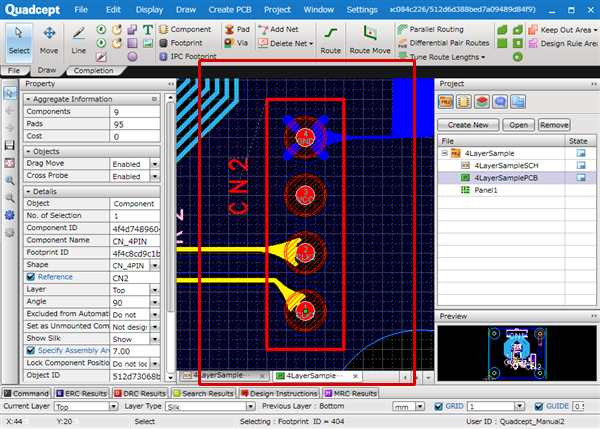
Task: Open the Show Silk dropdown
Action: click(x=155, y=339)
